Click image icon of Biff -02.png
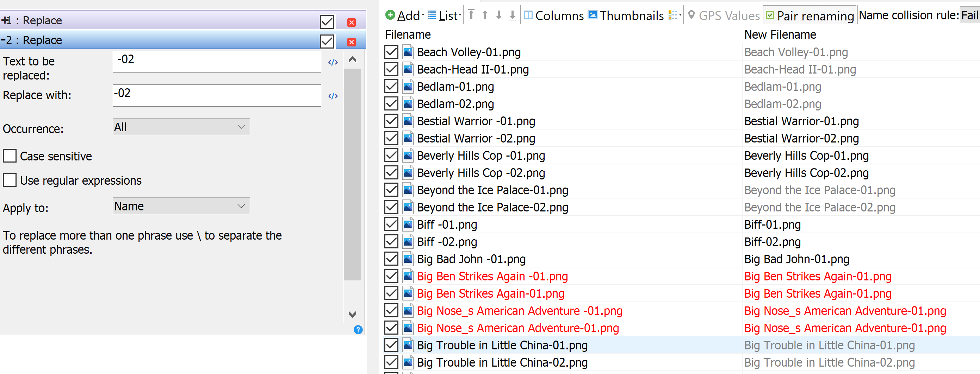The width and height of the screenshot is (980, 374). (x=408, y=242)
